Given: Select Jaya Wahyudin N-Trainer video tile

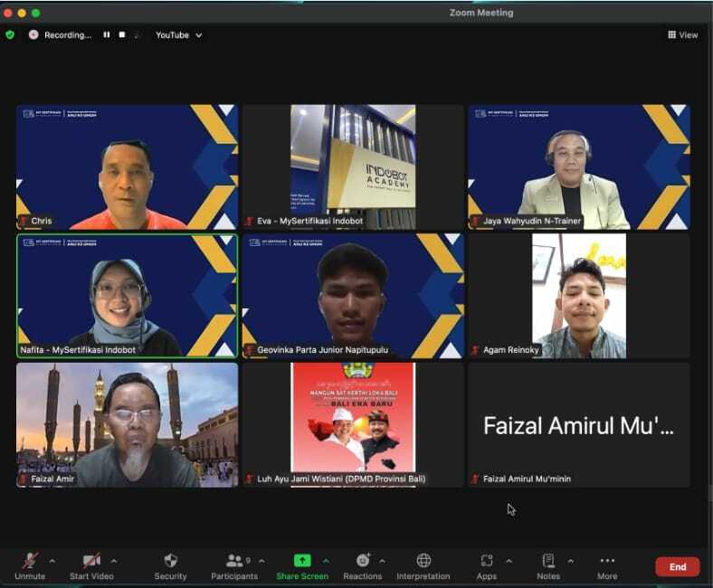Looking at the screenshot, I should [578, 167].
